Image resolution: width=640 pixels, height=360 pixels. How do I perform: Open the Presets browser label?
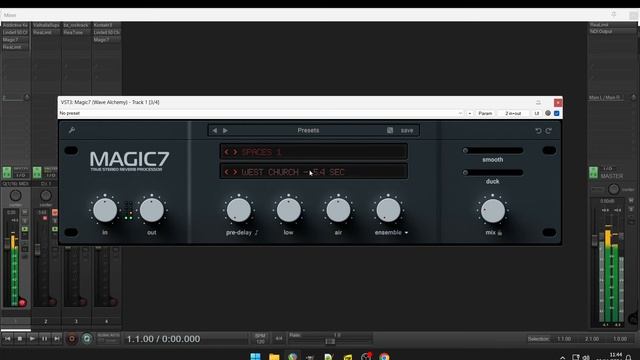[x=308, y=131]
